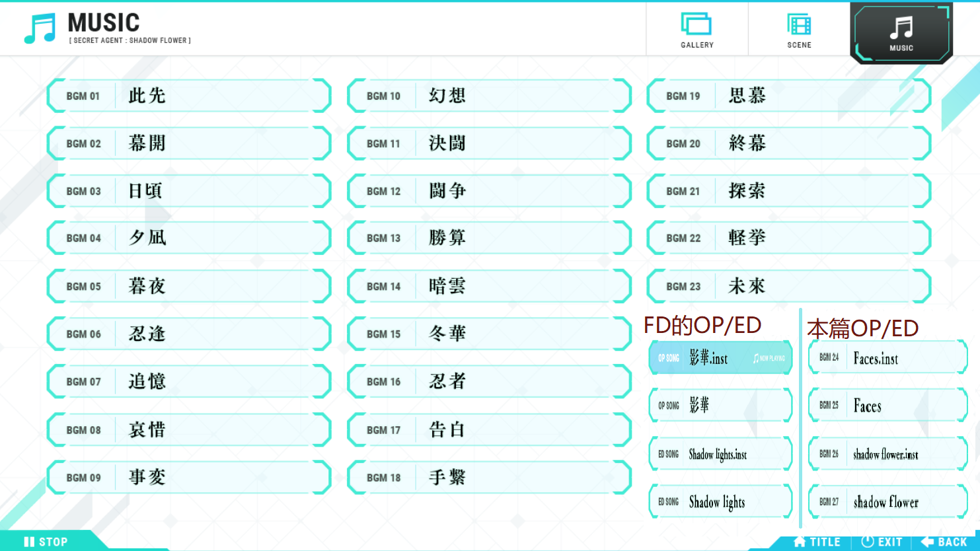Image resolution: width=980 pixels, height=551 pixels.
Task: Play BGM 04 夕凪
Action: pyautogui.click(x=189, y=238)
